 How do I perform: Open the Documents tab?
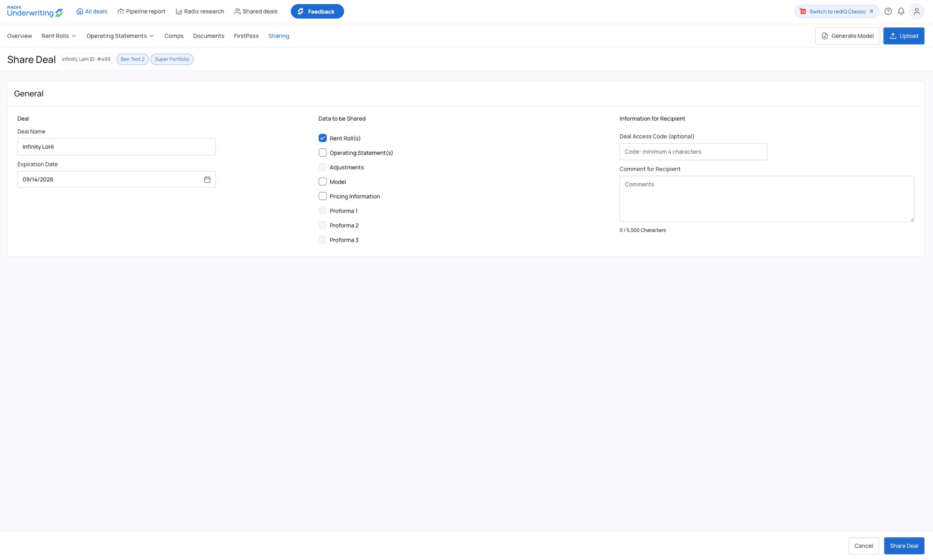[x=209, y=36]
